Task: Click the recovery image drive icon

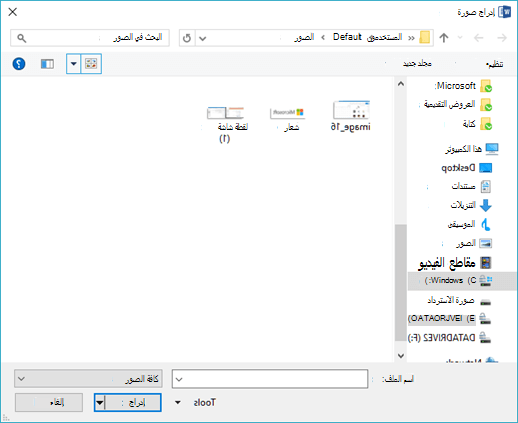Action: [486, 301]
